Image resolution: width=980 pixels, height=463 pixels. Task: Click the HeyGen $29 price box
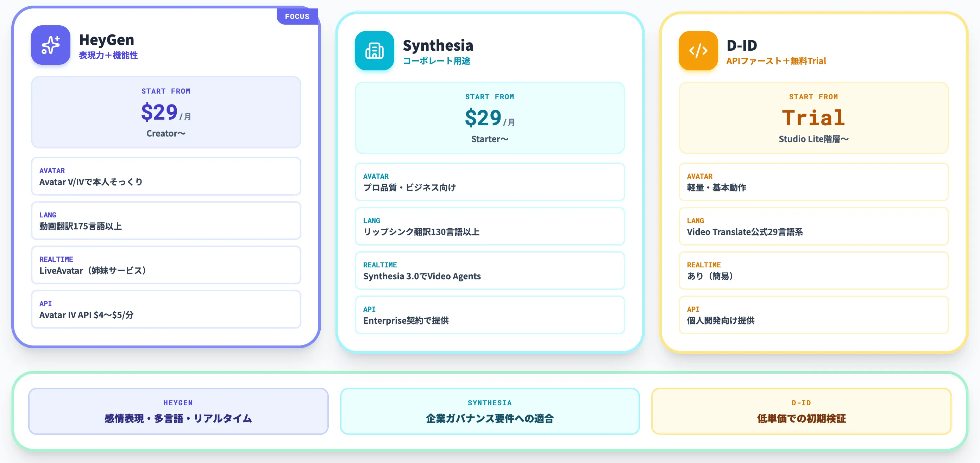166,112
